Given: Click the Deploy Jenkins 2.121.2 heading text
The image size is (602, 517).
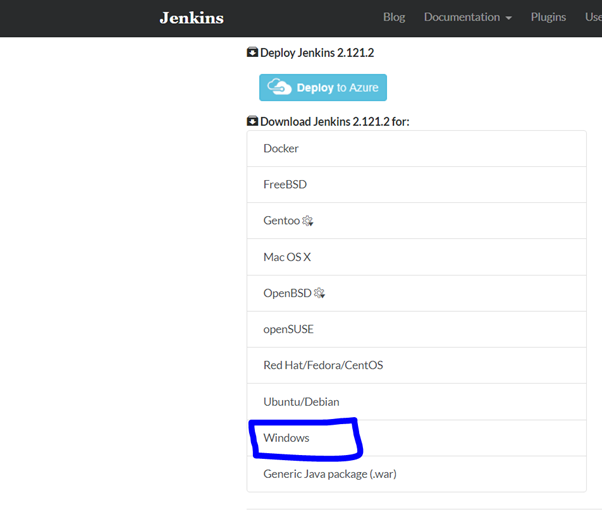Looking at the screenshot, I should pos(317,53).
